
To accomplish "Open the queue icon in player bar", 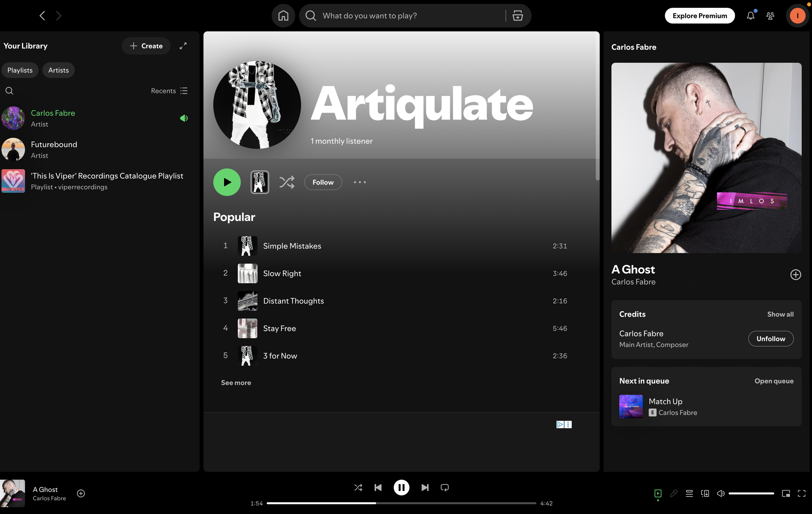I will tap(689, 494).
